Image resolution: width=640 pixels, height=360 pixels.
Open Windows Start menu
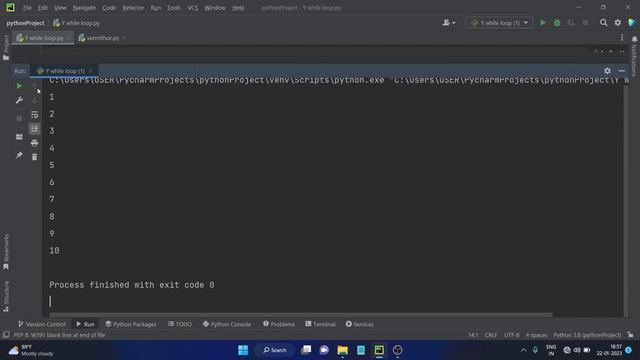coord(243,350)
